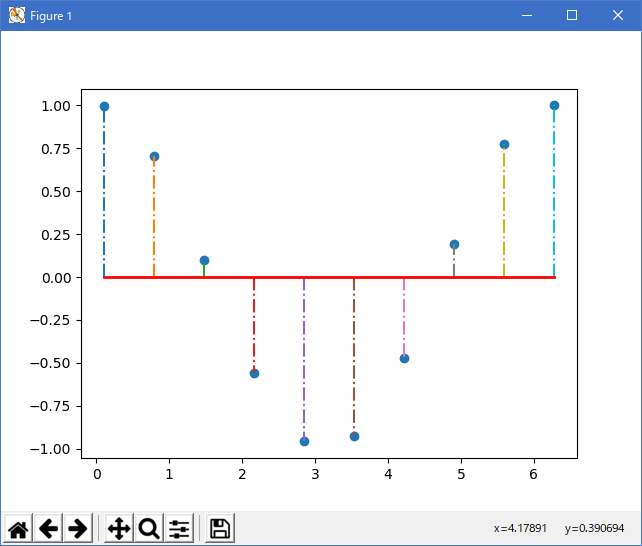The image size is (642, 546).
Task: Click the marker below the pink stem
Action: pos(405,359)
